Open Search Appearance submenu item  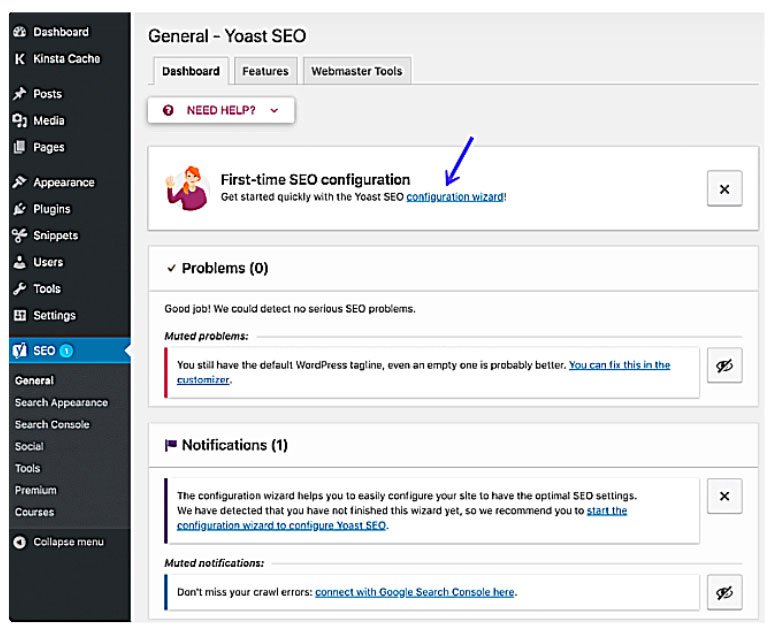click(x=61, y=402)
